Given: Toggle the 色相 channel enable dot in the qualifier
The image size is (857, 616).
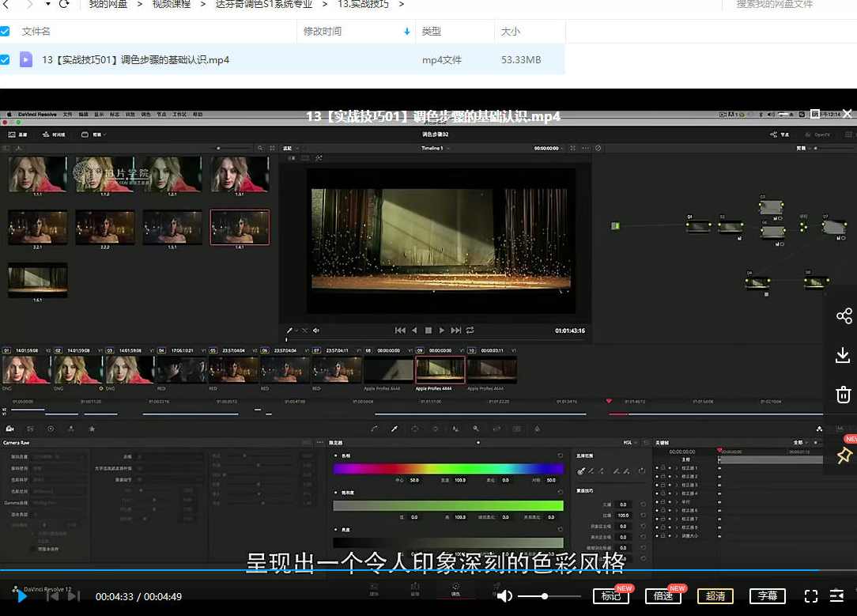Looking at the screenshot, I should pyautogui.click(x=336, y=455).
